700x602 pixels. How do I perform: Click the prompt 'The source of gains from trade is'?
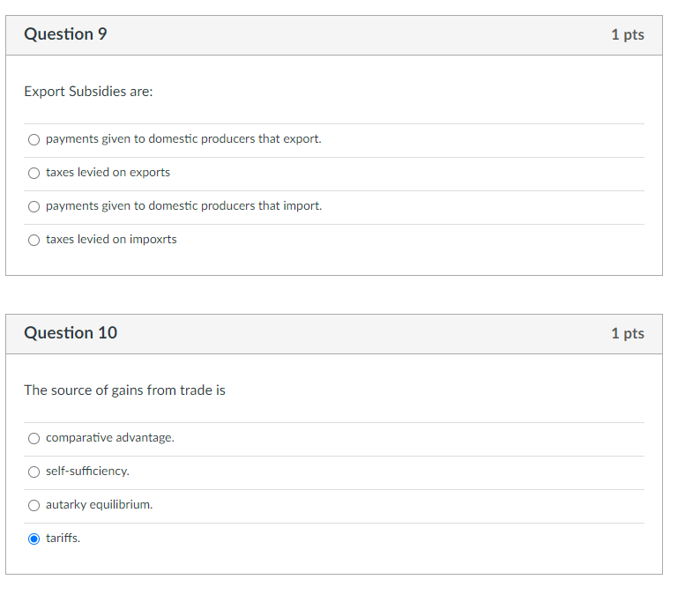[124, 390]
